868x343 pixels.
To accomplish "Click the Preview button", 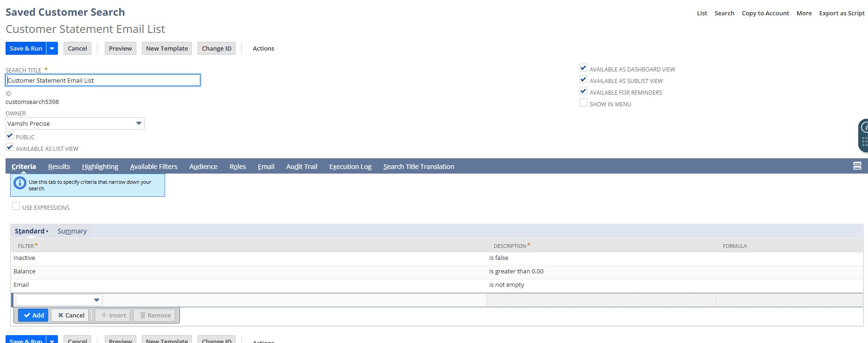I will click(x=120, y=48).
